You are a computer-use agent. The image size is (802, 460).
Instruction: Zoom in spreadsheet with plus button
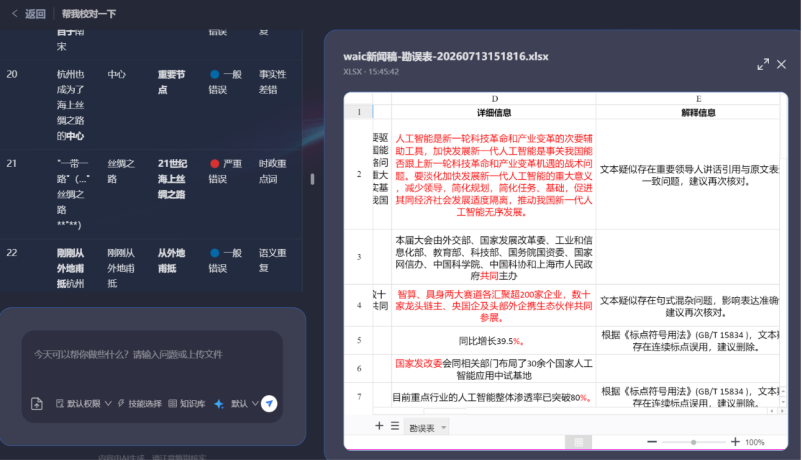pyautogui.click(x=735, y=442)
